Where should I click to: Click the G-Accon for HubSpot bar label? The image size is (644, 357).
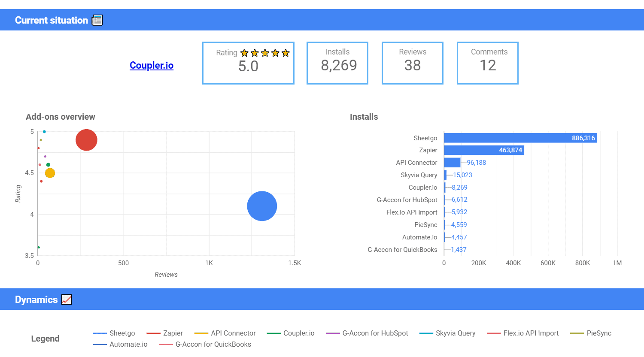(407, 200)
